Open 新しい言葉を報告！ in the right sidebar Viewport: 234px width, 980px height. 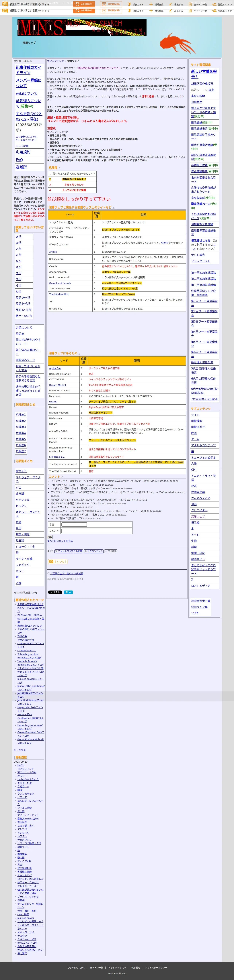[x=204, y=74]
